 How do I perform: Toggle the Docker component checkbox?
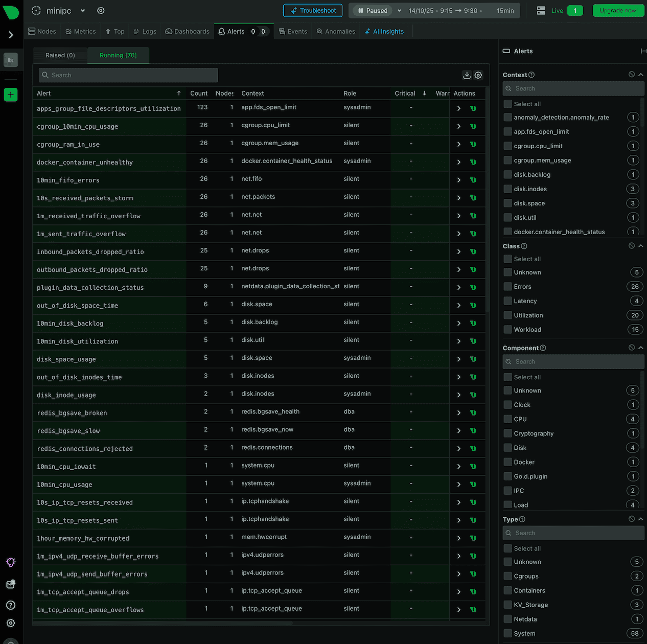tap(507, 462)
